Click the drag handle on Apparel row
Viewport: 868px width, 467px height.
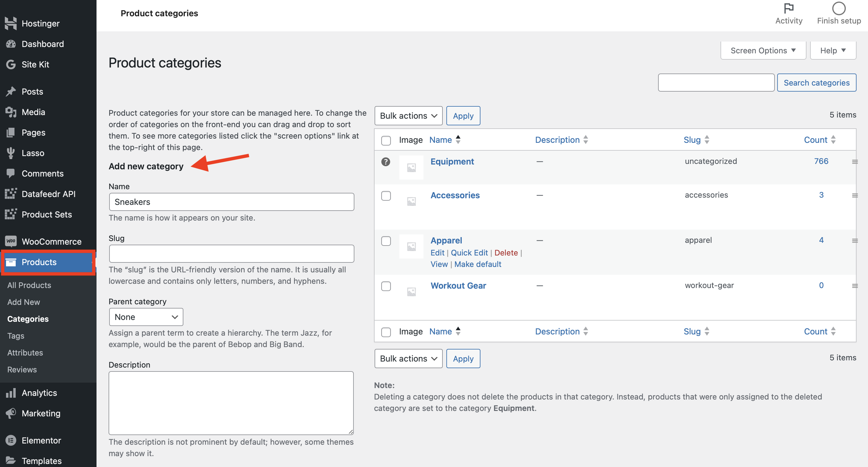pos(854,241)
